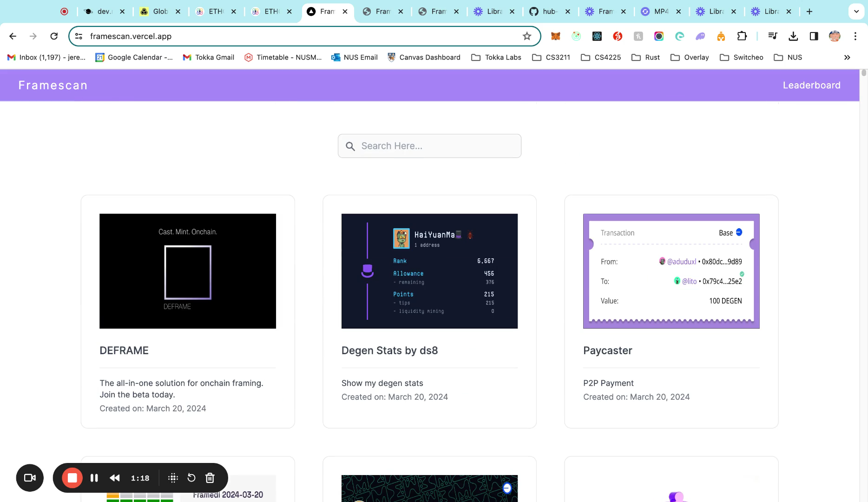Reload the framescan page
The image size is (868, 502).
pos(54,36)
